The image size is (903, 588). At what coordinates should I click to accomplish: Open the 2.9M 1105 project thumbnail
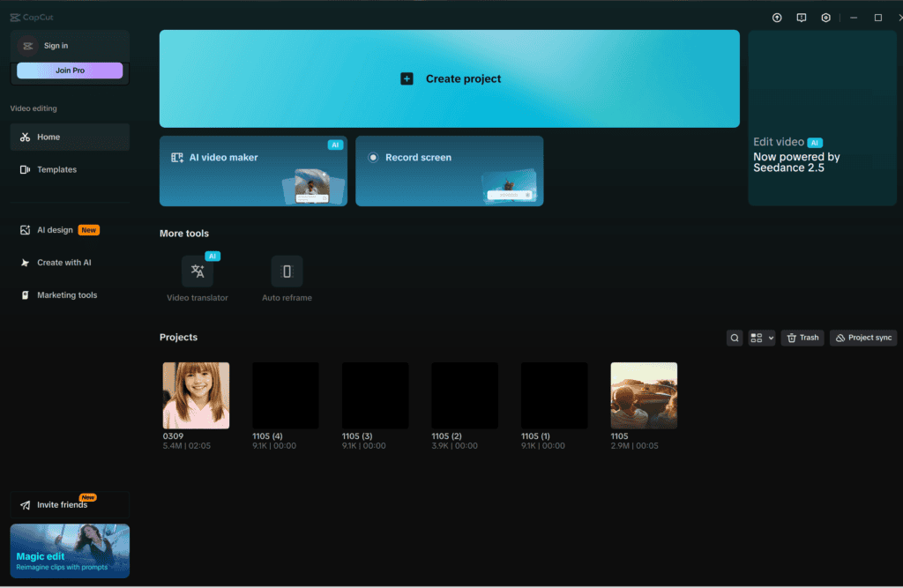[644, 396]
